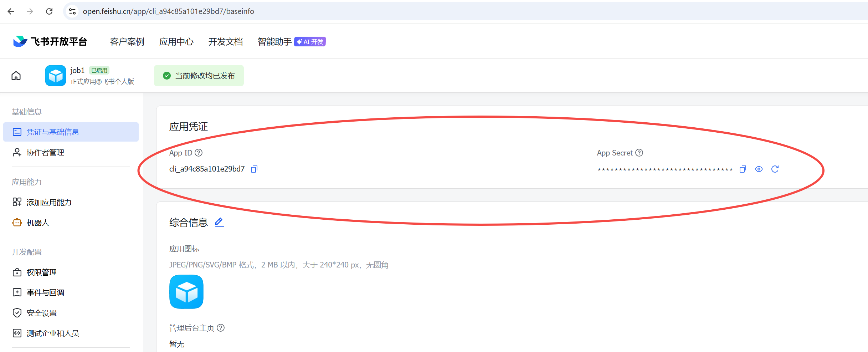The height and width of the screenshot is (352, 868).
Task: Click the 已启用 status tag
Action: tap(99, 70)
